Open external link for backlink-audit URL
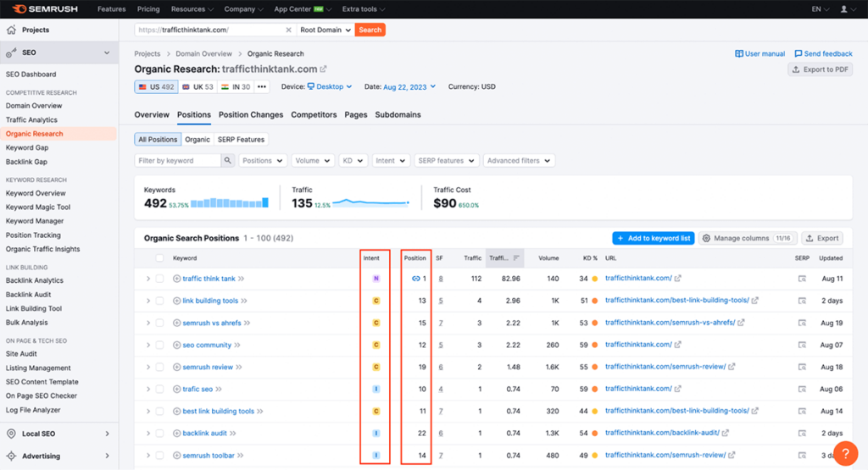The width and height of the screenshot is (868, 470). coord(726,433)
